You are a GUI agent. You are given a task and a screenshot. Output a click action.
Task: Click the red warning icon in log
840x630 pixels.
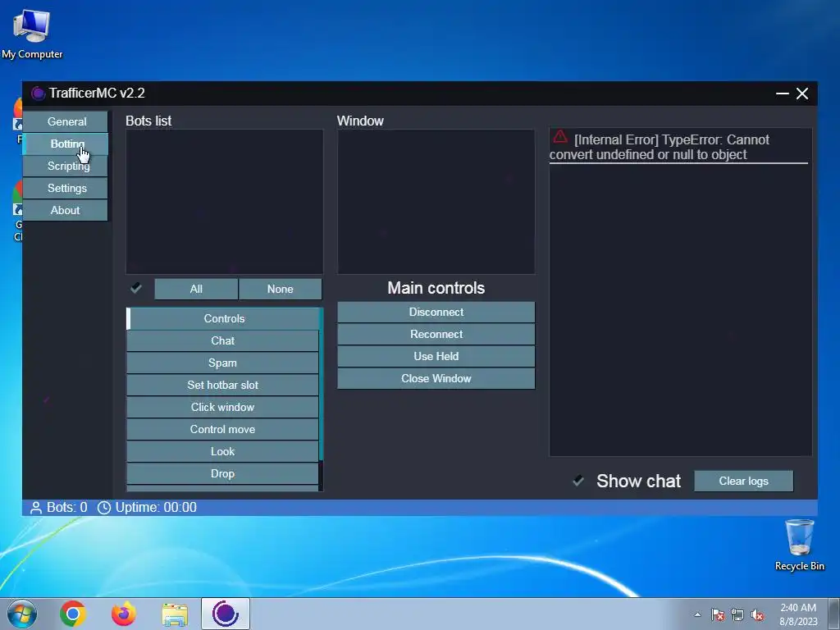pos(560,137)
